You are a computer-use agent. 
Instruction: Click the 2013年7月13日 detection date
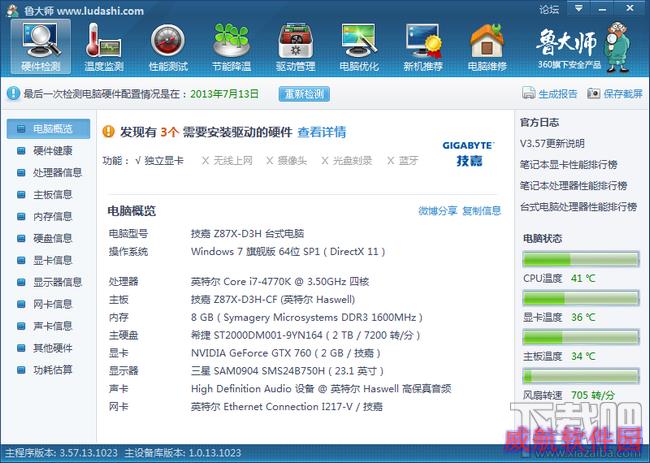pos(224,94)
